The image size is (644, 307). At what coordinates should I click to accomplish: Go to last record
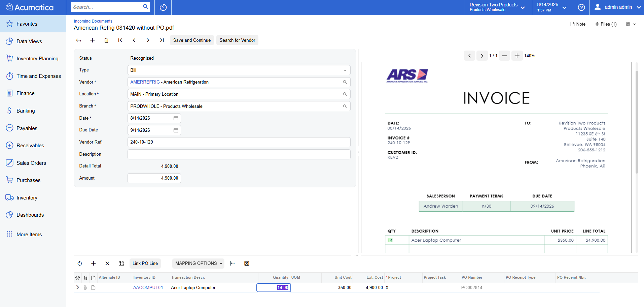pos(162,40)
